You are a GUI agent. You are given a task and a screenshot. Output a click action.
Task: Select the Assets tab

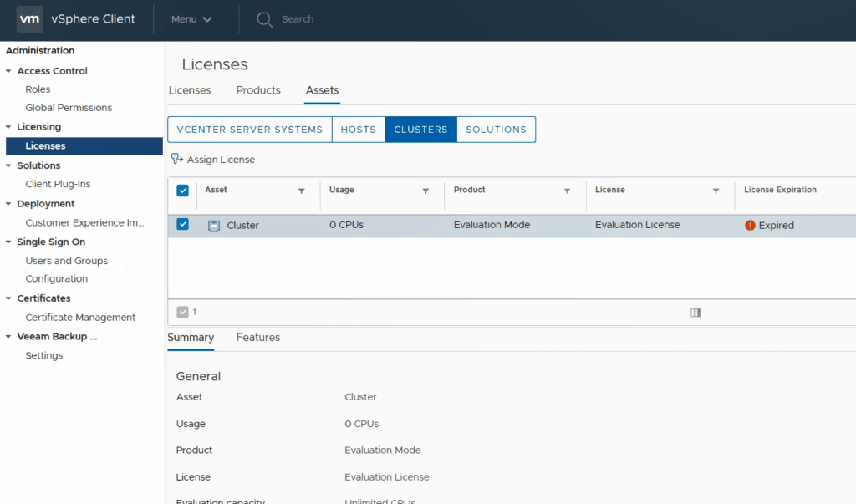tap(322, 90)
